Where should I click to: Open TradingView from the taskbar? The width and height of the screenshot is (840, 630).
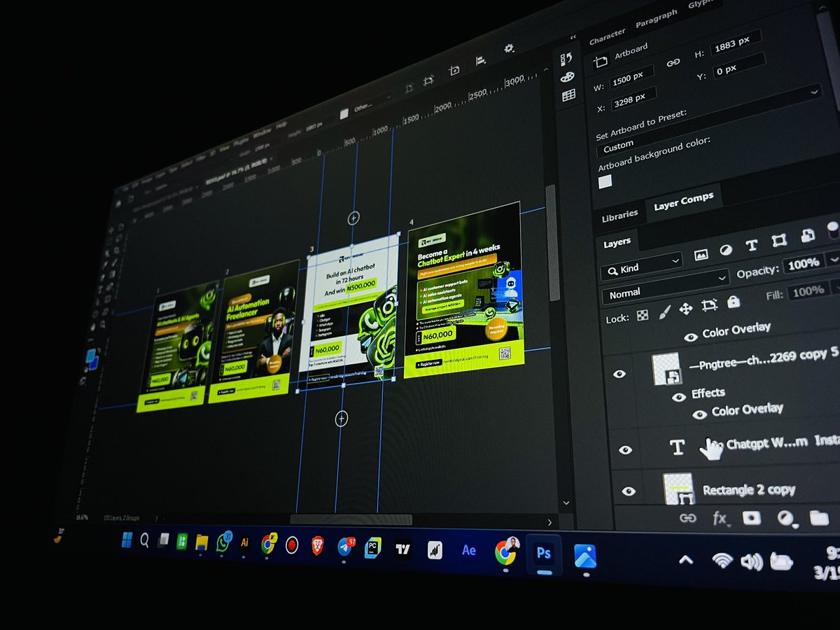[x=402, y=548]
